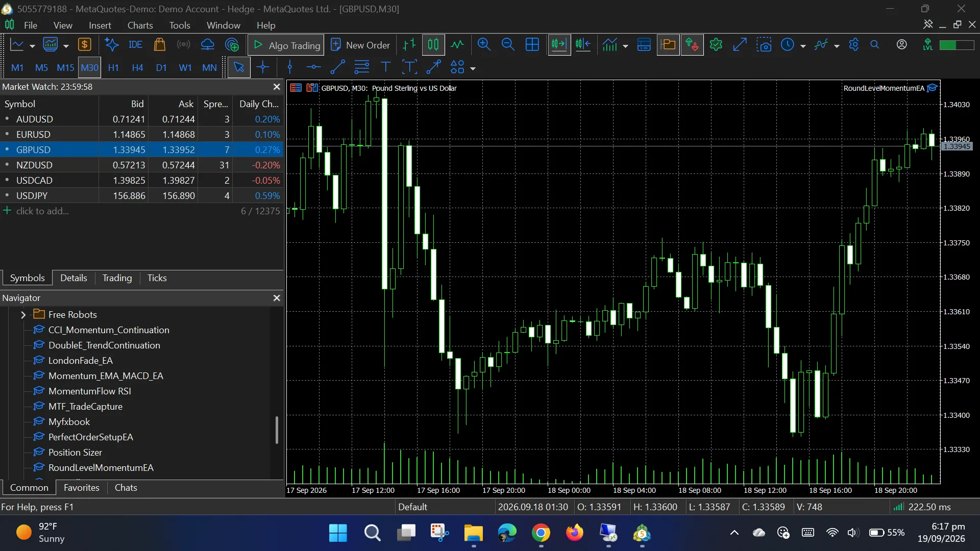
Task: Expand the shapes objects dropdown arrow
Action: 473,68
